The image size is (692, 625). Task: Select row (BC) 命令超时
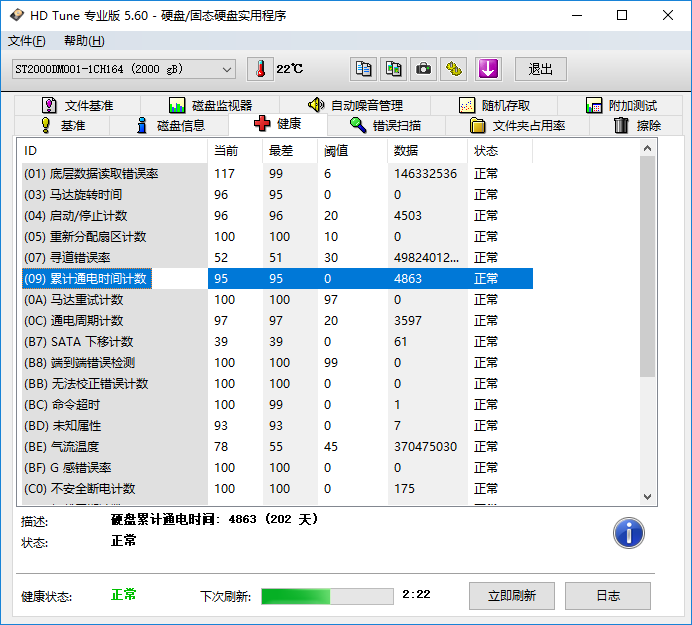tap(278, 405)
